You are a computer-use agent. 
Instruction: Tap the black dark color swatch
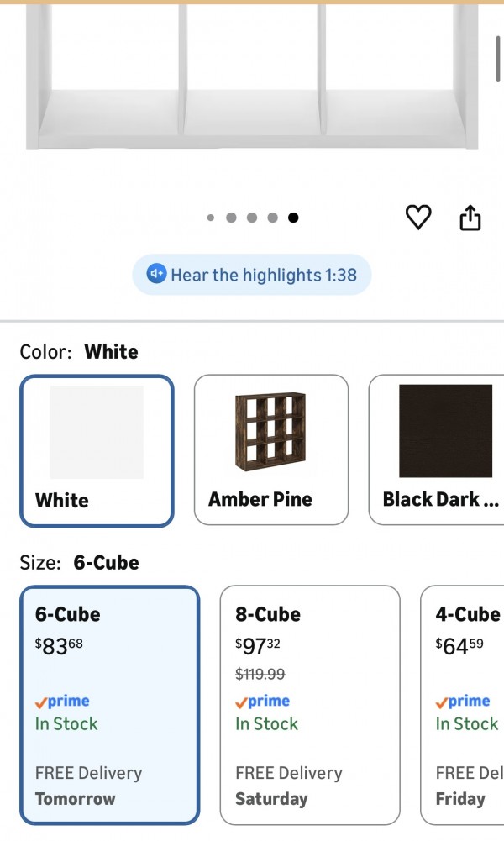[445, 431]
